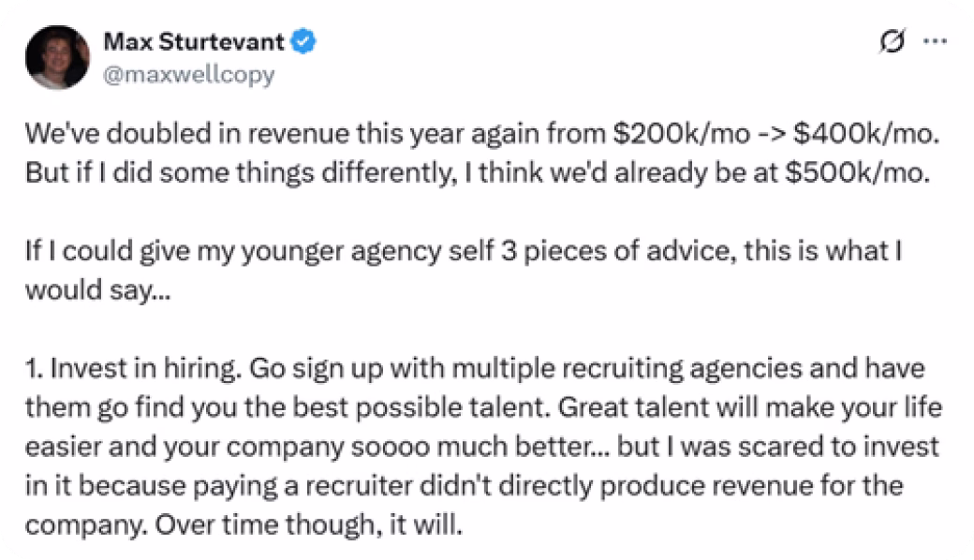Image resolution: width=974 pixels, height=560 pixels.
Task: Click the blue verified badge icon
Action: coord(302,40)
